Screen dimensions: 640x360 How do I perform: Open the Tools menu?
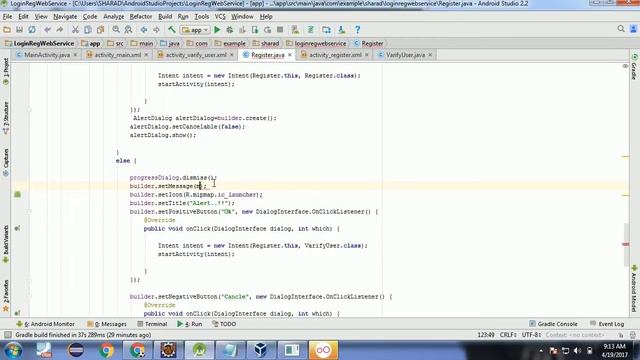click(202, 17)
